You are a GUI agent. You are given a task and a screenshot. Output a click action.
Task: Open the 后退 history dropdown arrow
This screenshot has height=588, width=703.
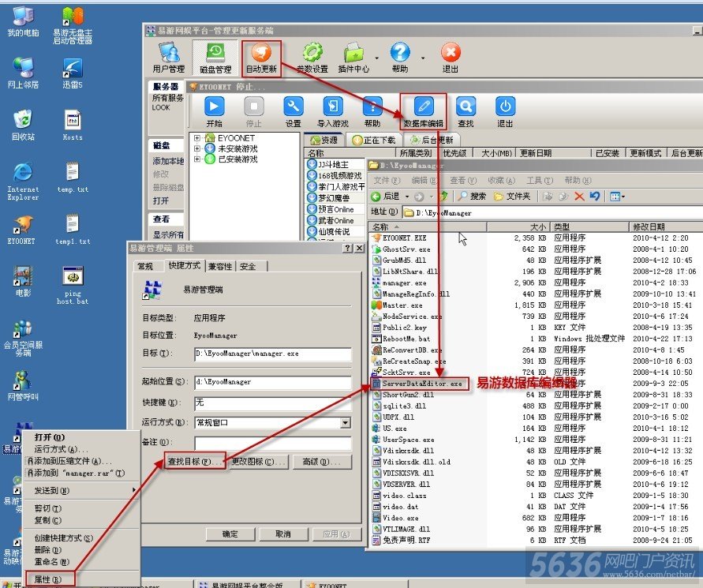(x=407, y=197)
